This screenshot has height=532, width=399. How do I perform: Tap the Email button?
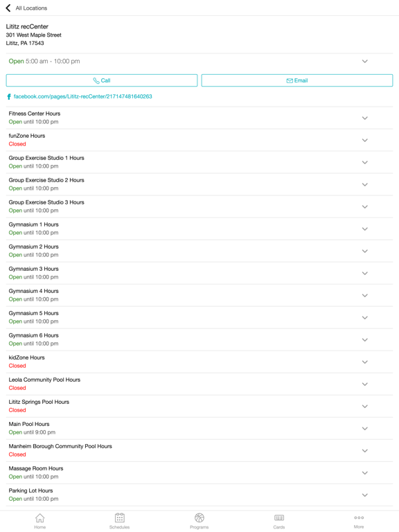click(x=297, y=80)
